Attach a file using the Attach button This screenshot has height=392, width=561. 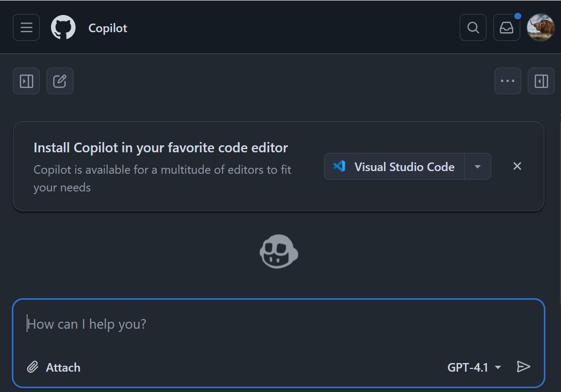pos(54,367)
